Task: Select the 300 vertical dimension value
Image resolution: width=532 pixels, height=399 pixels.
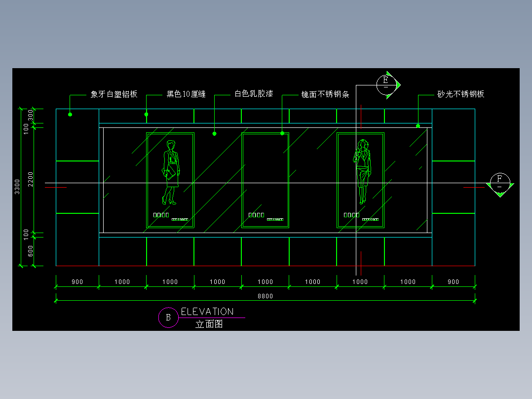Action: 30,114
